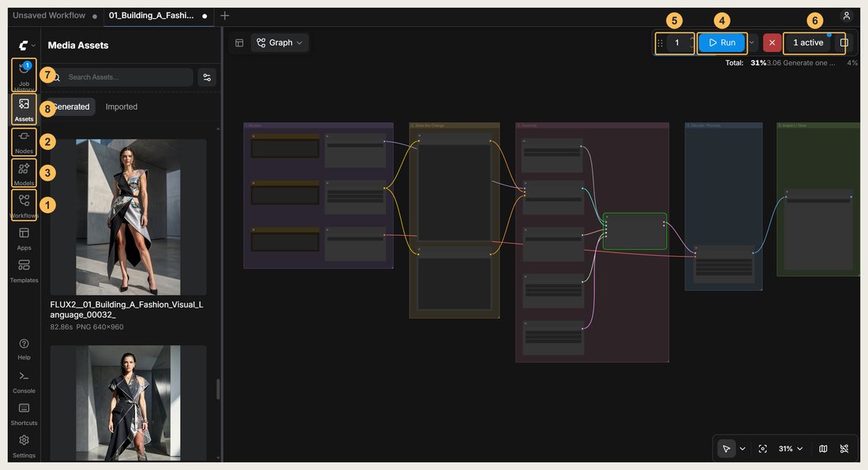The width and height of the screenshot is (868, 470).
Task: Open the Job History sidebar panel
Action: tap(24, 75)
